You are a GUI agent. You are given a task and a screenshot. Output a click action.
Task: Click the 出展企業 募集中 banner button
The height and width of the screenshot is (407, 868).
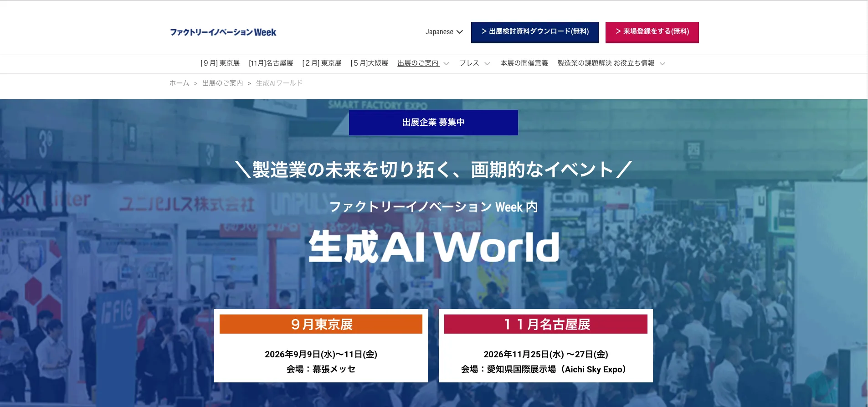(x=433, y=122)
